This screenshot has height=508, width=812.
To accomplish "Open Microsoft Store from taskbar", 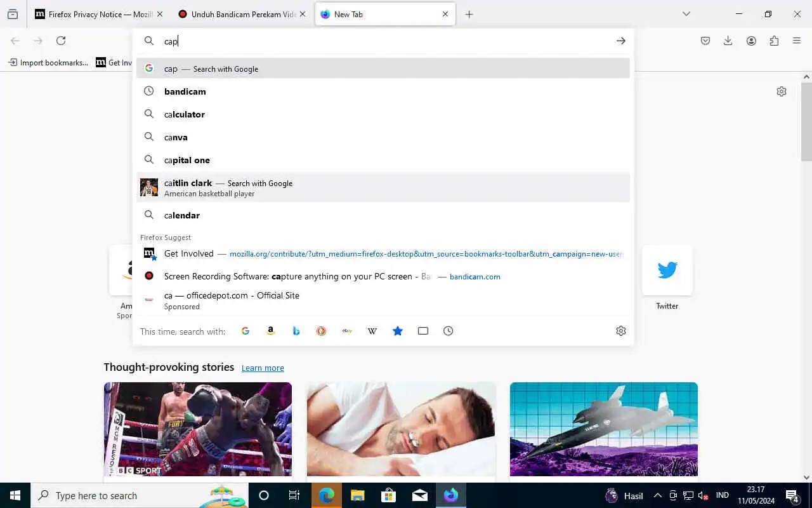I will point(389,495).
